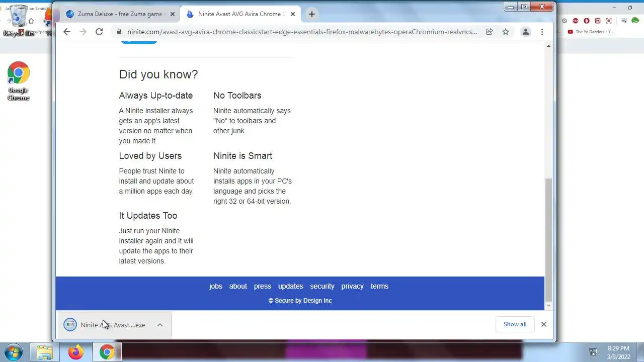The height and width of the screenshot is (362, 644).
Task: Click Show all downloads
Action: click(515, 324)
